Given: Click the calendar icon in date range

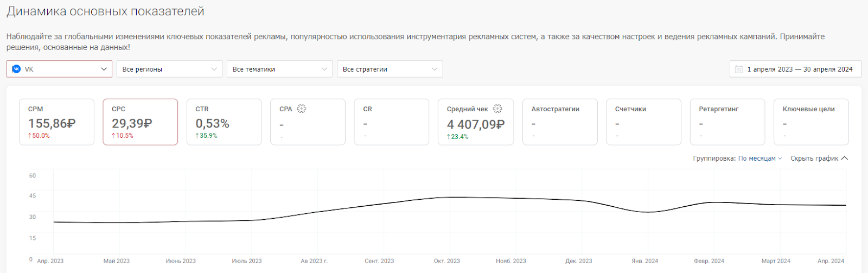Looking at the screenshot, I should coord(739,69).
